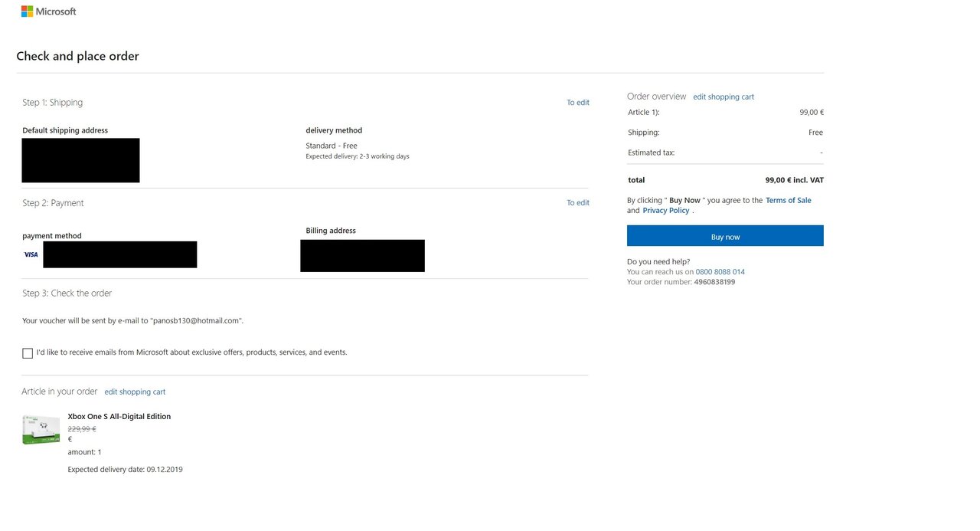Click the Order overview heading
Screen dimensions: 980x531
656,97
